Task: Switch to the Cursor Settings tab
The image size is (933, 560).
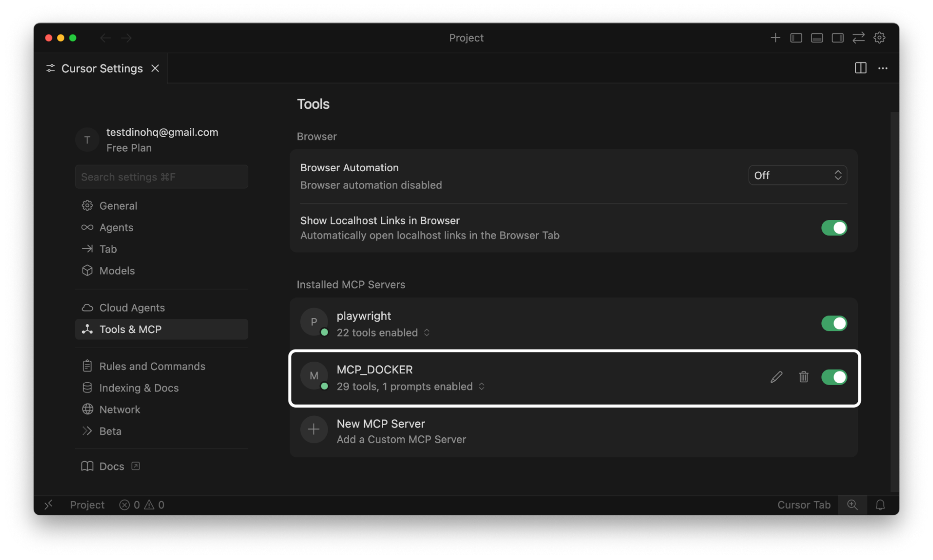Action: pyautogui.click(x=101, y=68)
